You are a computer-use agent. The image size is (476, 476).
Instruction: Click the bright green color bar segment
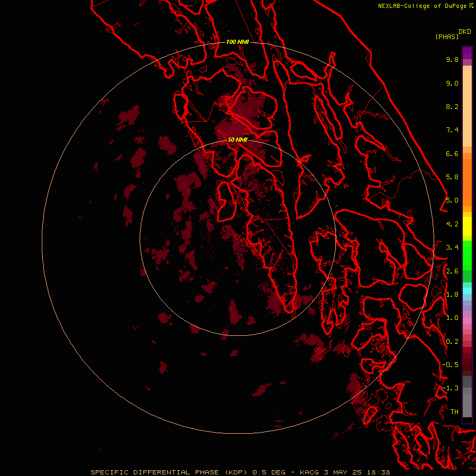coord(467,255)
